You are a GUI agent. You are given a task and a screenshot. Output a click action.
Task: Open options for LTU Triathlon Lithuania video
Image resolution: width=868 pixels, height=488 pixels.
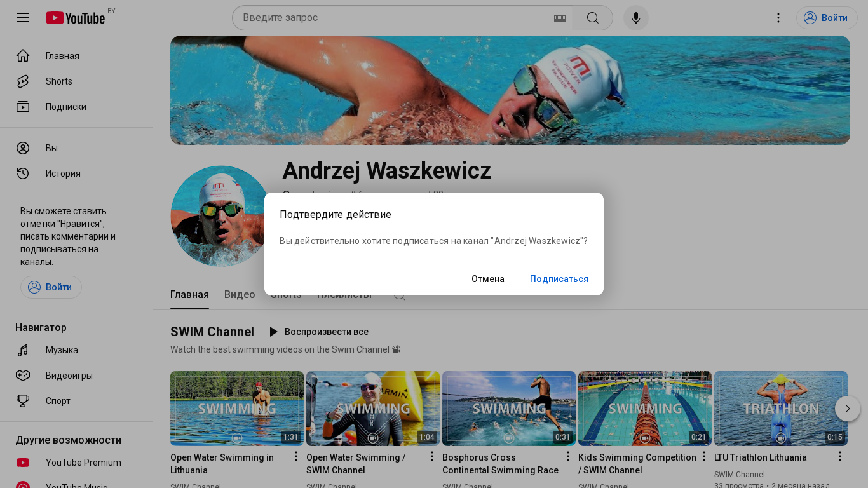pos(839,457)
